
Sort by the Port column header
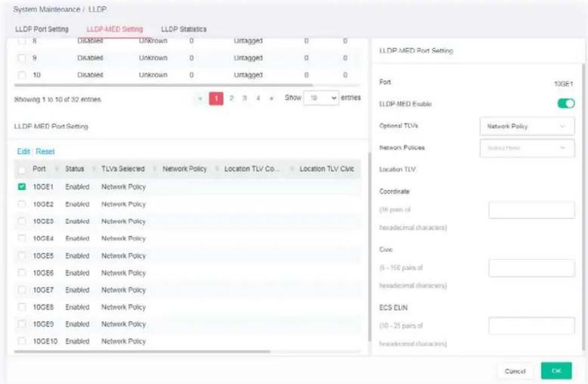(x=39, y=169)
